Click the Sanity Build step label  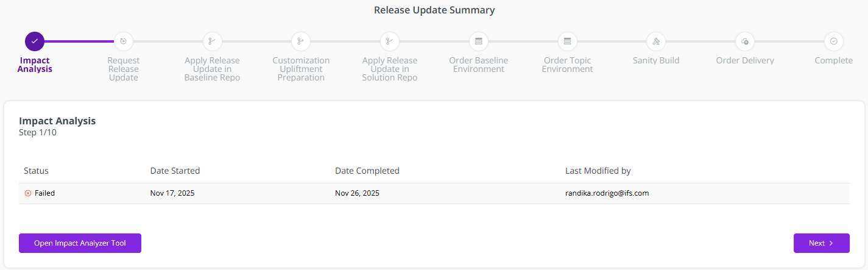coord(656,60)
